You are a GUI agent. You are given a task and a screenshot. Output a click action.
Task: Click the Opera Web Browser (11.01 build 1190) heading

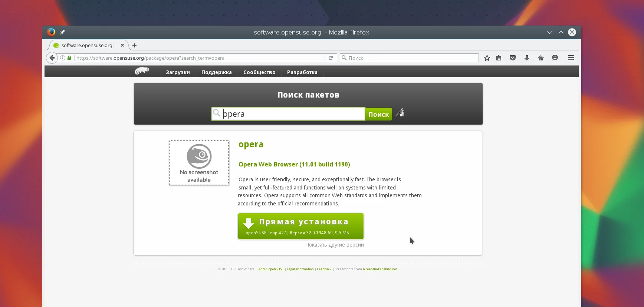coord(294,164)
